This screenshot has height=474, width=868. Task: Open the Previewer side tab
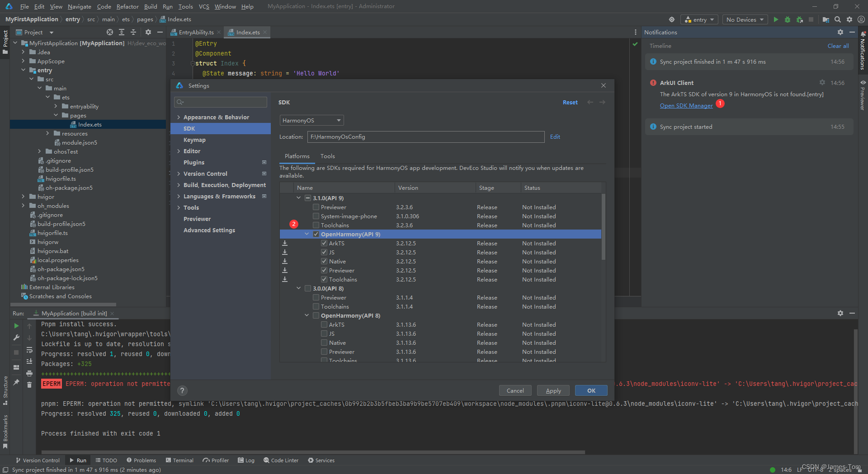coord(863,95)
